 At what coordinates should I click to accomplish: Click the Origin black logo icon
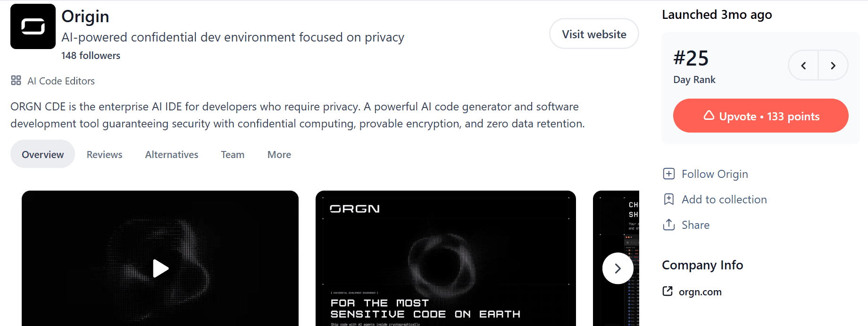[33, 26]
